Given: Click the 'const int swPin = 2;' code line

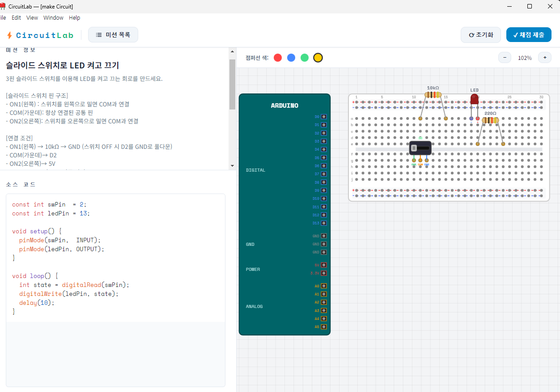Looking at the screenshot, I should 49,204.
